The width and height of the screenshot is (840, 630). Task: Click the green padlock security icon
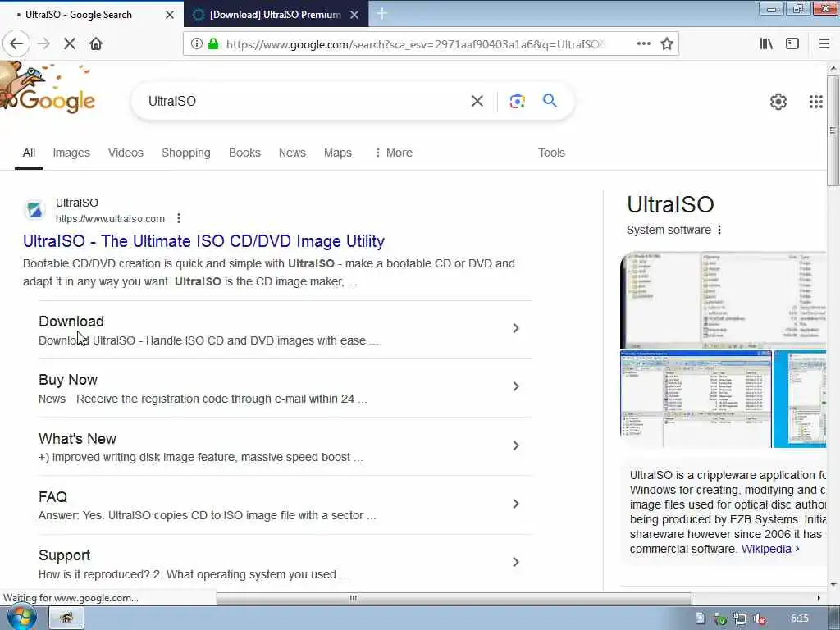pyautogui.click(x=213, y=43)
